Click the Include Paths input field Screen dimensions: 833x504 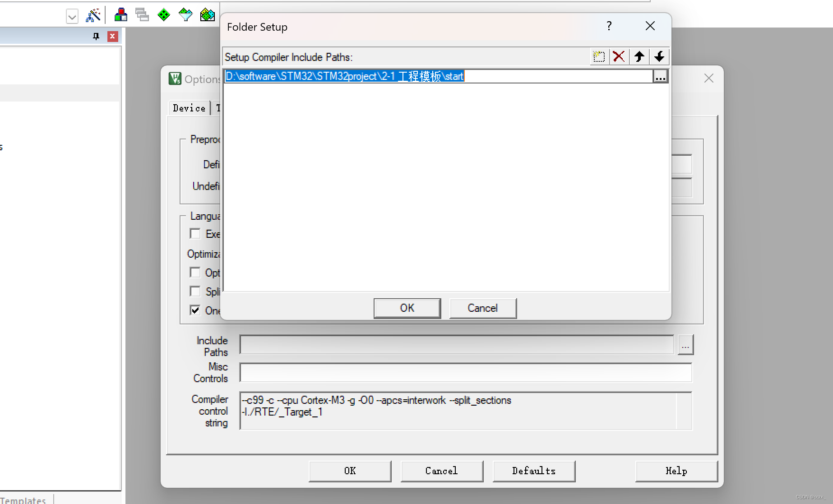[x=457, y=345]
